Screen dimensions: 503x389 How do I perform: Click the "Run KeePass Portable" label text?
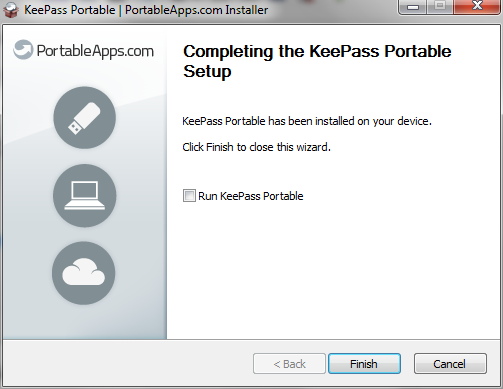(251, 196)
